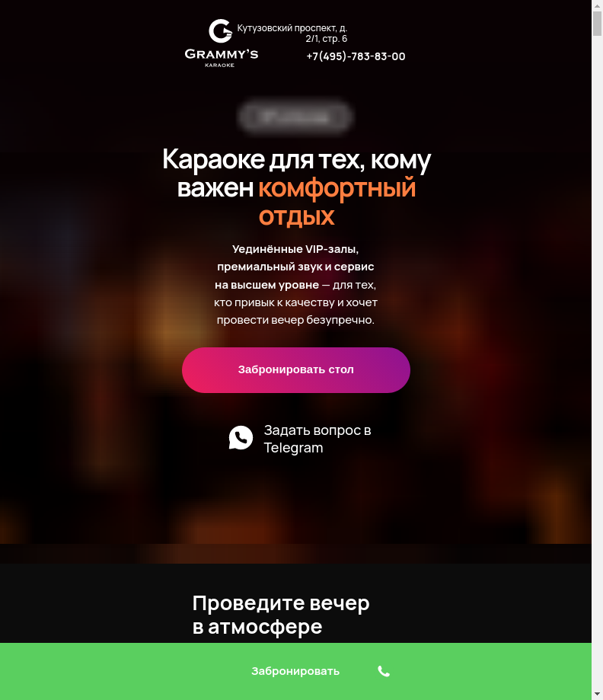
Task: Open the 'Забронировать стол' gradient button
Action: tap(296, 370)
